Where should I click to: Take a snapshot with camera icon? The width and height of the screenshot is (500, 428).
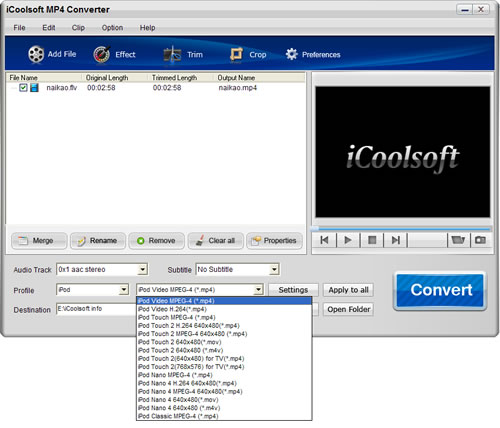[x=480, y=240]
